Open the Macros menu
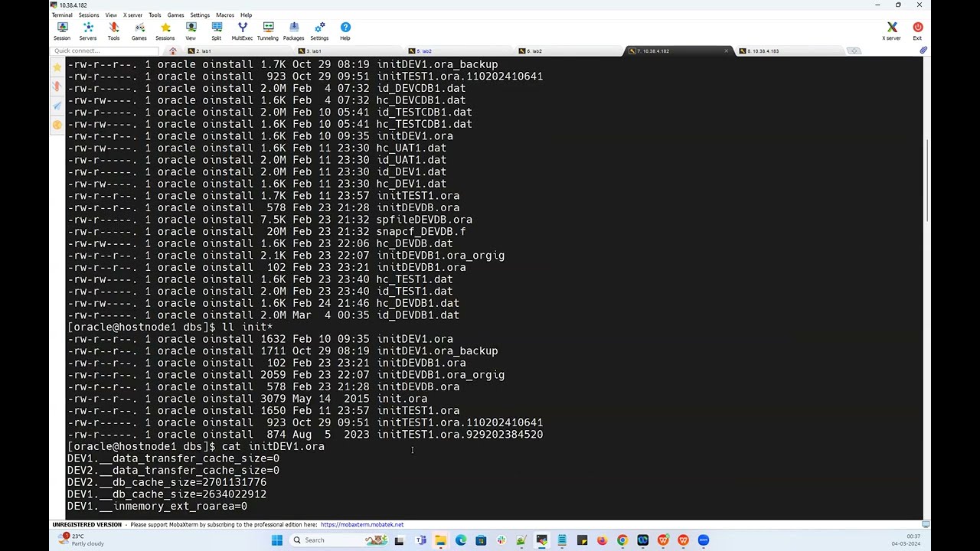The image size is (980, 551). pyautogui.click(x=225, y=15)
